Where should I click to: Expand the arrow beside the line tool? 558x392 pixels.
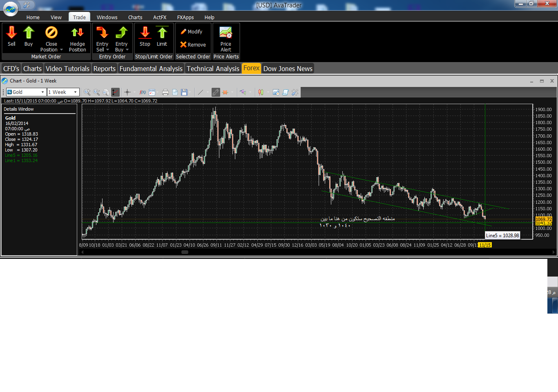coord(208,92)
